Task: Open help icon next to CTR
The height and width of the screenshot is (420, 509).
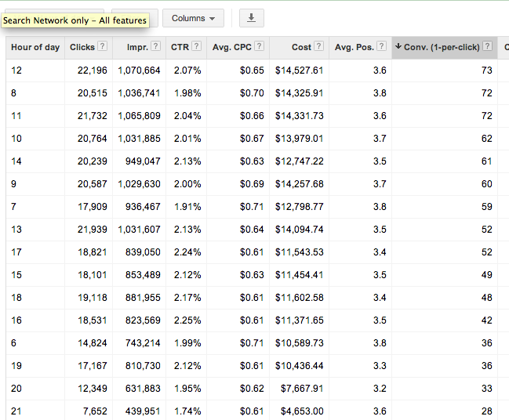Action: (x=196, y=46)
